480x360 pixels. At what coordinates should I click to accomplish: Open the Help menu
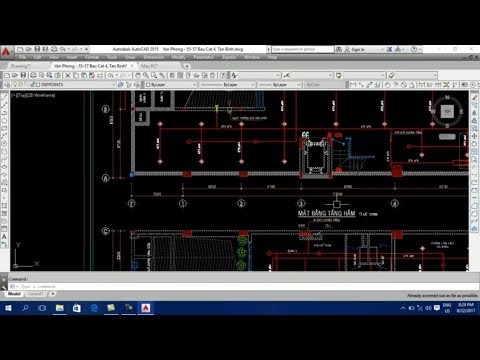point(272,57)
